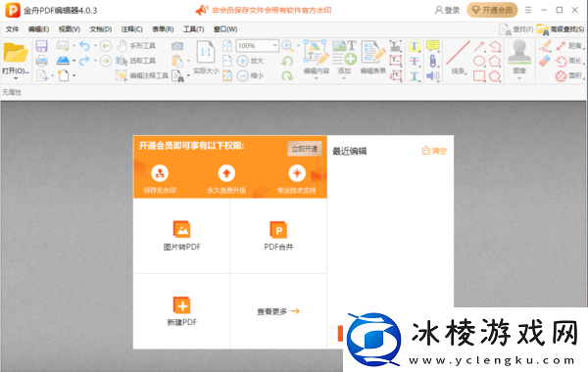Open the 编辑(E) menu

pos(38,29)
